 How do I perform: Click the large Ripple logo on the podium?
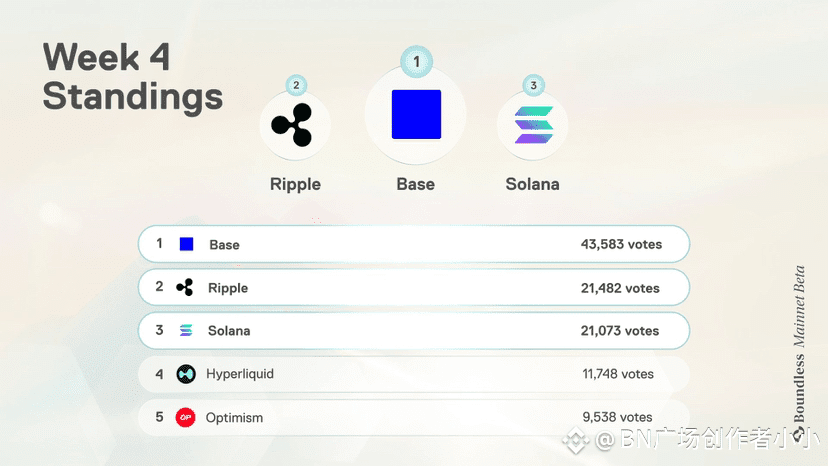292,125
